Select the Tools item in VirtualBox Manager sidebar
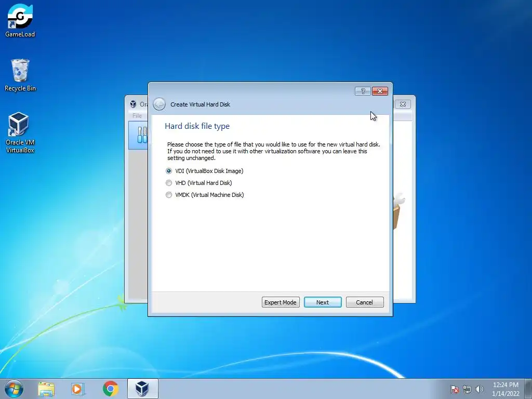 139,135
